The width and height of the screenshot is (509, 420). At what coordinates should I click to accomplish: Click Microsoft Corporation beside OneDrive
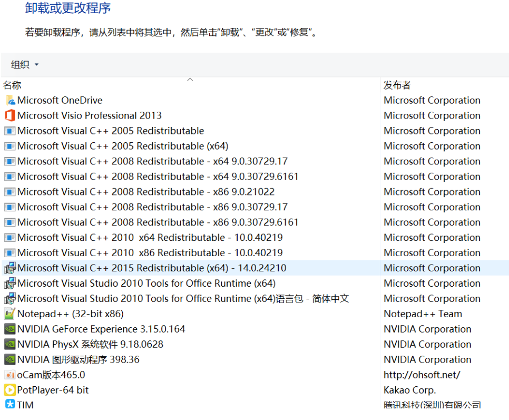click(x=432, y=100)
